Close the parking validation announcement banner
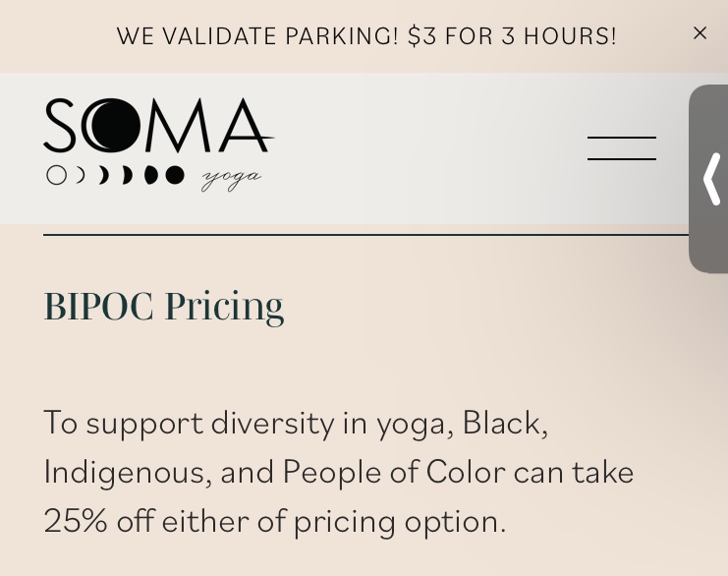Image resolution: width=728 pixels, height=576 pixels. tap(700, 33)
